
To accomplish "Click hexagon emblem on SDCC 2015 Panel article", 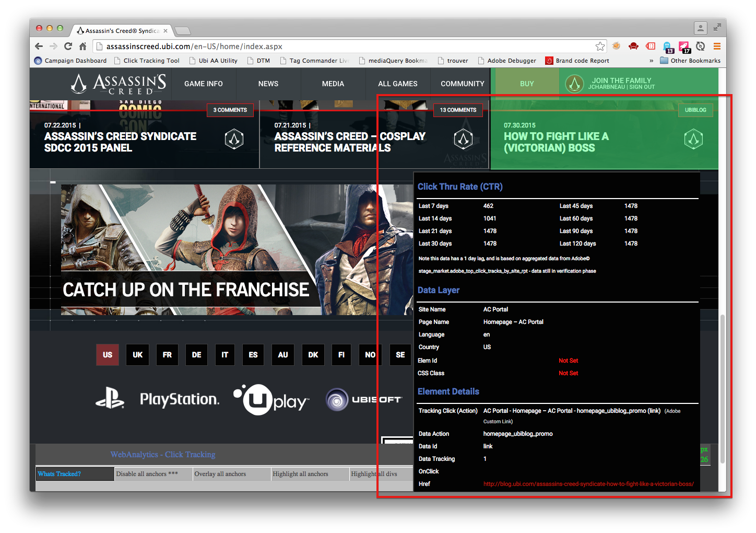I will pos(234,139).
